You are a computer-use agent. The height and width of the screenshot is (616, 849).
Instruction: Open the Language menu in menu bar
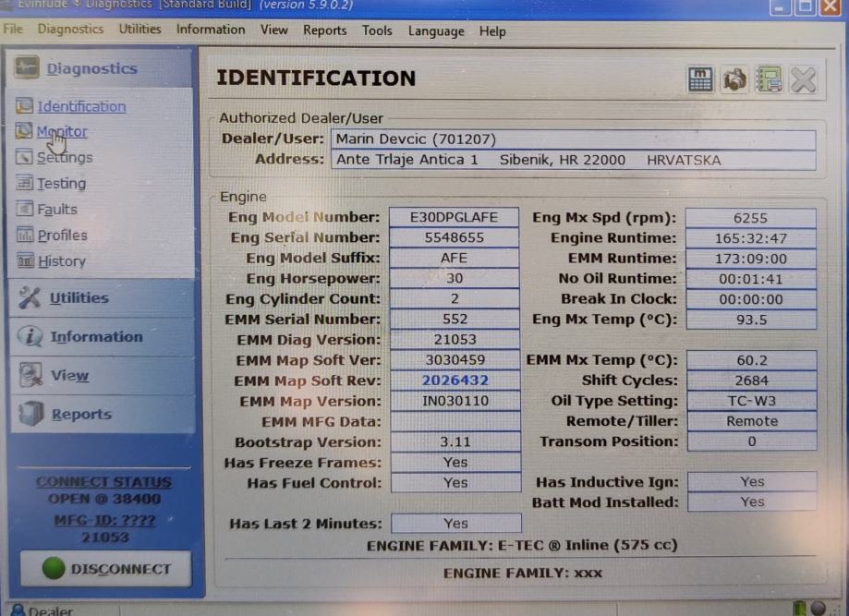(436, 30)
